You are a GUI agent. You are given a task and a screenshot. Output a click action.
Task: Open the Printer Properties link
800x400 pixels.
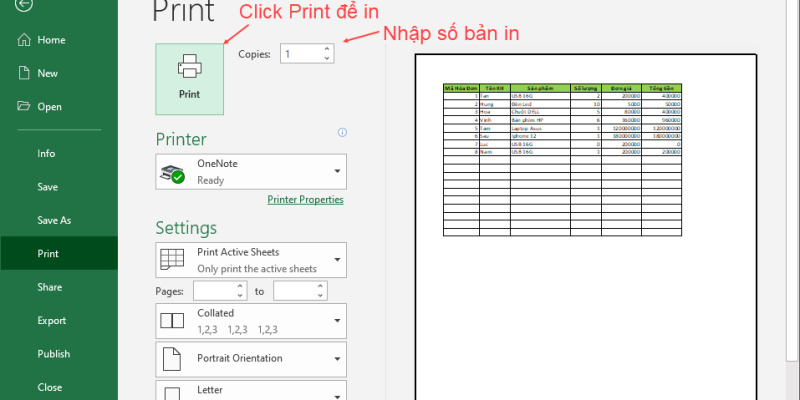tap(305, 199)
